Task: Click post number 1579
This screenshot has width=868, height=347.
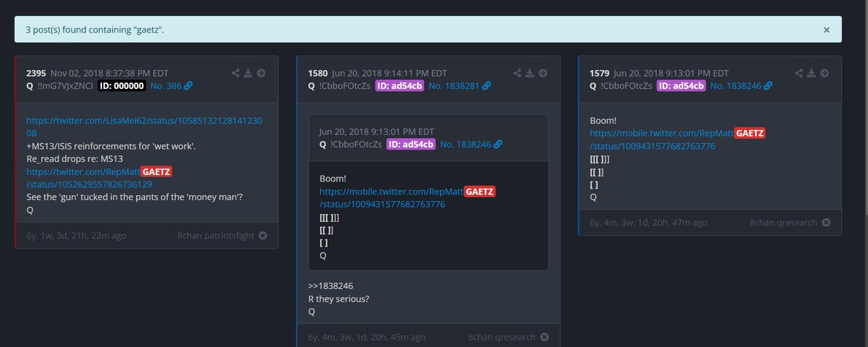Action: [600, 73]
